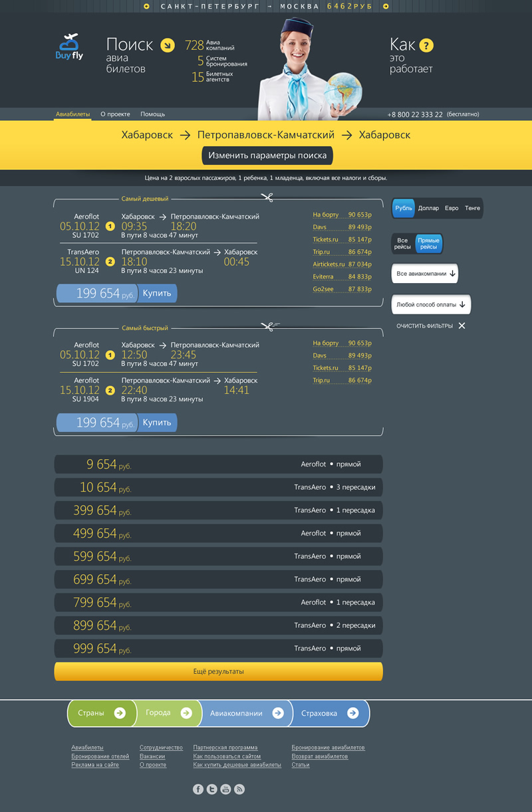Open the Авиабилеты tab
Viewport: 532px width, 812px height.
[72, 114]
